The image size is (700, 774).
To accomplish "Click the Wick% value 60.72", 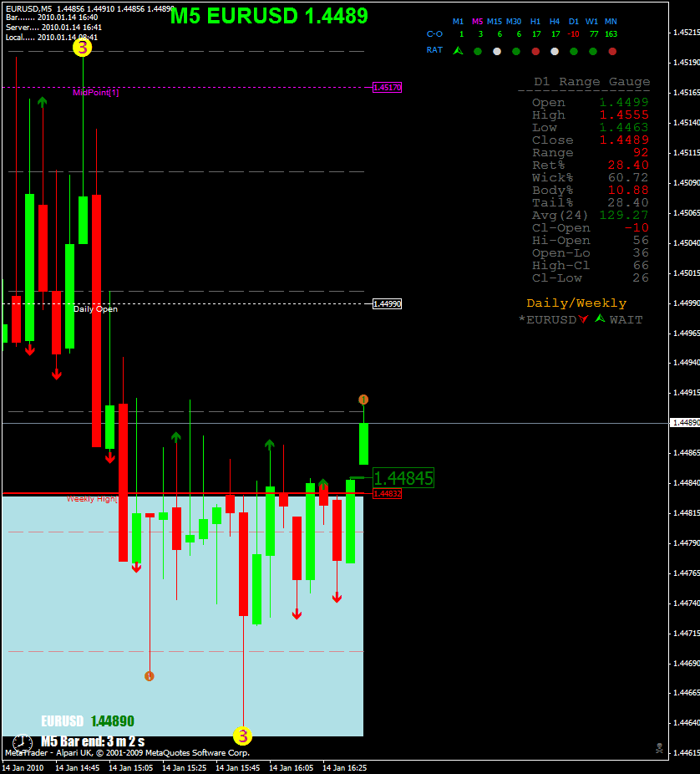I will (x=628, y=178).
